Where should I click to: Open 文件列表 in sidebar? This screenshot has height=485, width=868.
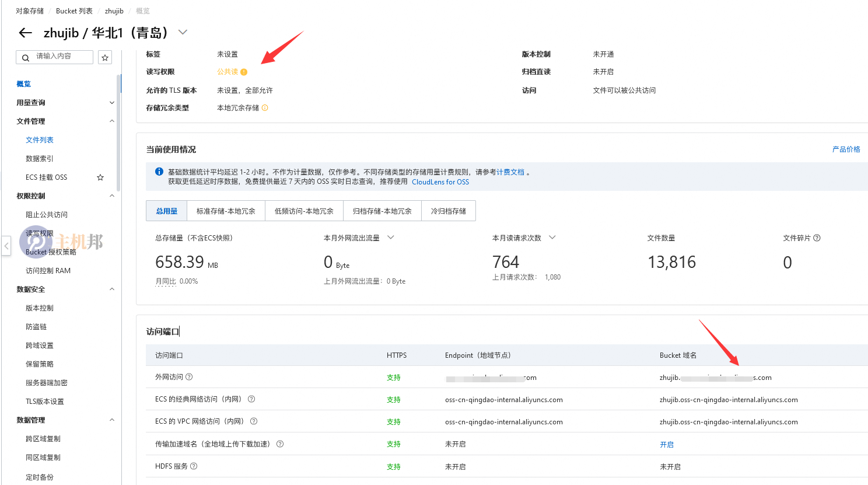[40, 140]
